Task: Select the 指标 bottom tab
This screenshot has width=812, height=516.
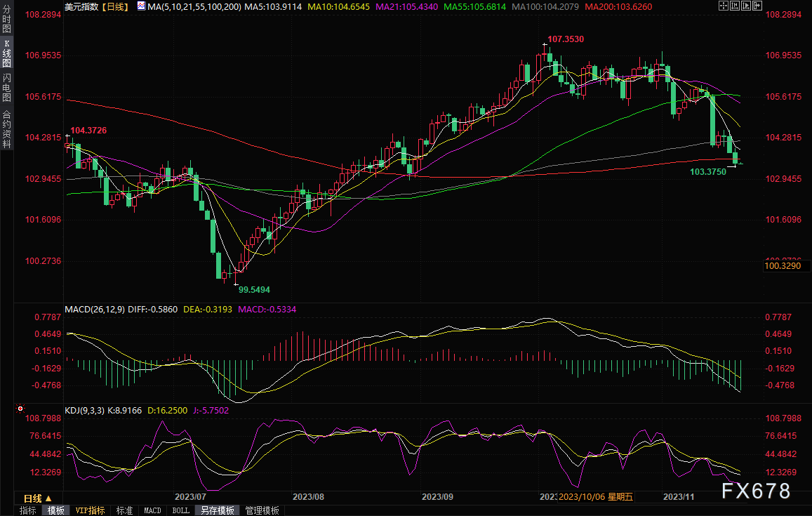Action: 28,510
